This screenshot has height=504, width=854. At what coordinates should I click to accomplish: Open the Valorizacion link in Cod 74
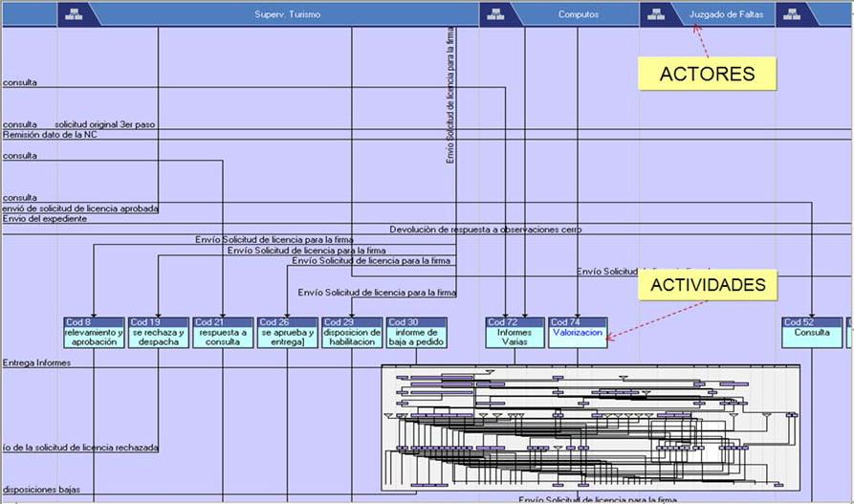[x=578, y=334]
